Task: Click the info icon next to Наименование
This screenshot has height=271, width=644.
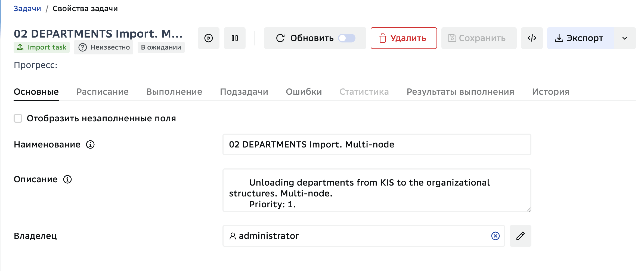Action: click(90, 144)
